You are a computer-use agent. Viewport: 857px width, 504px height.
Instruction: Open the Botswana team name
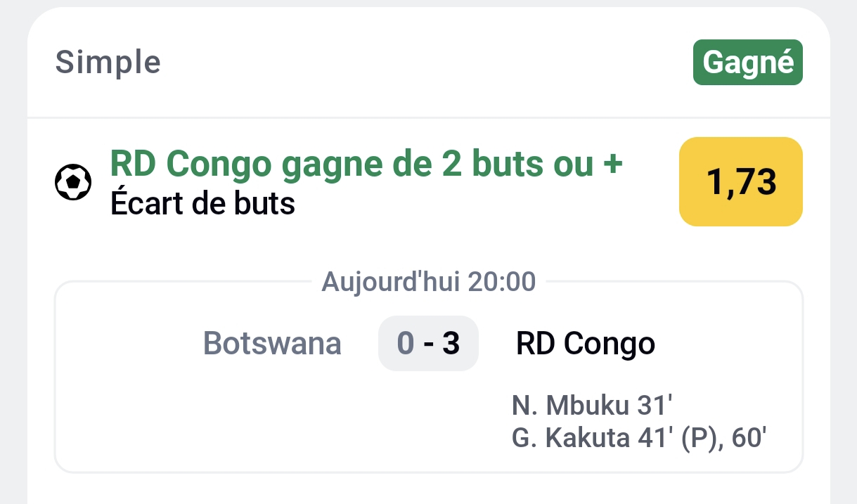272,344
